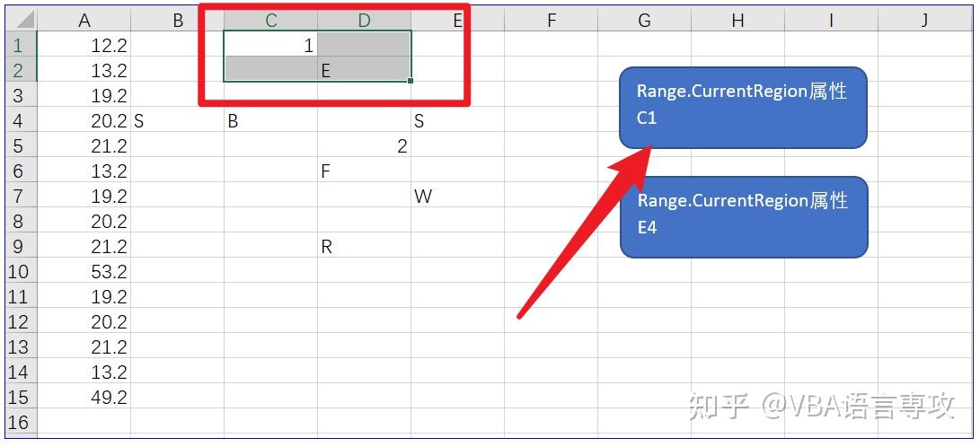Select column A header

[85, 20]
